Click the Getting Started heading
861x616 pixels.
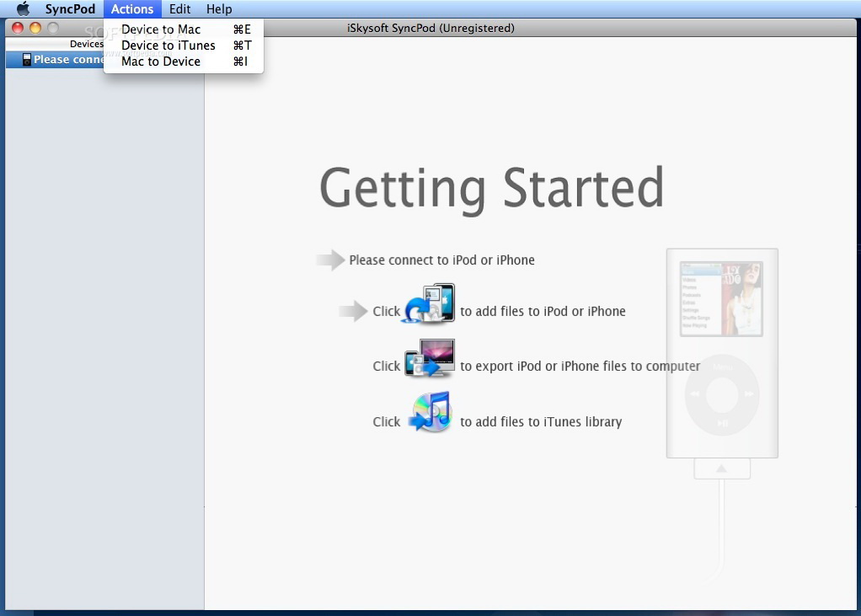pos(491,188)
